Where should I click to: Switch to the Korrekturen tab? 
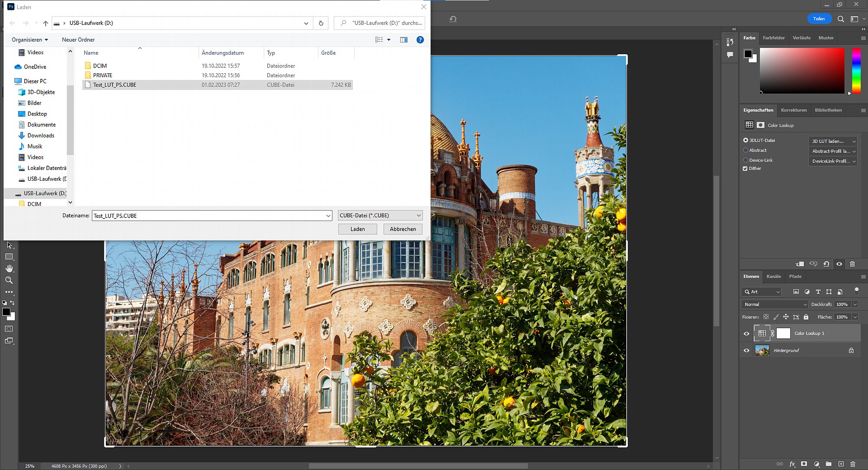coord(794,110)
